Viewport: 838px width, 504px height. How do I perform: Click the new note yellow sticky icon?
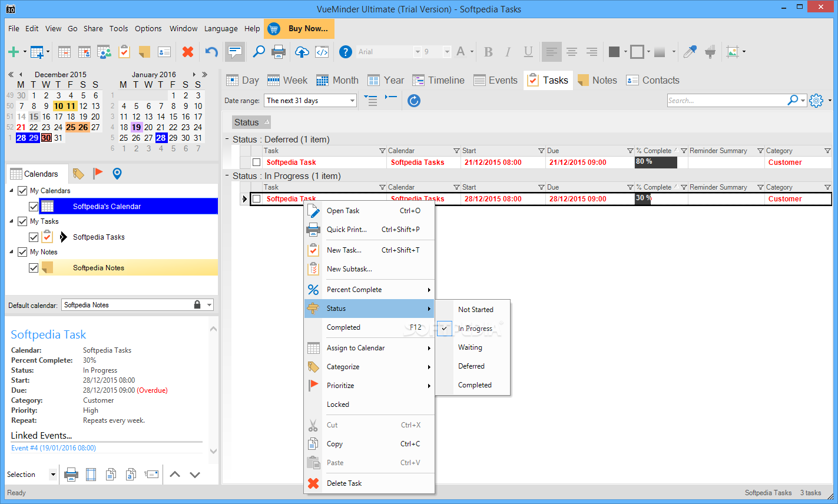tap(144, 52)
